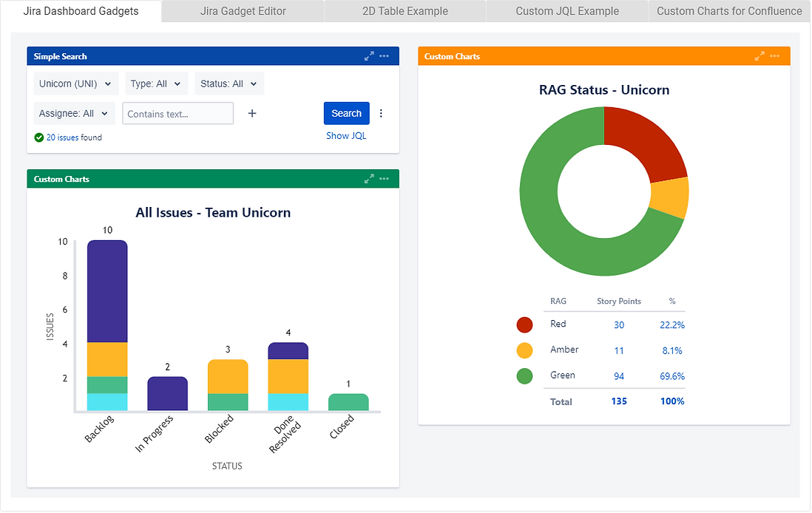Click the 8.1% value in Amber row

pyautogui.click(x=672, y=350)
